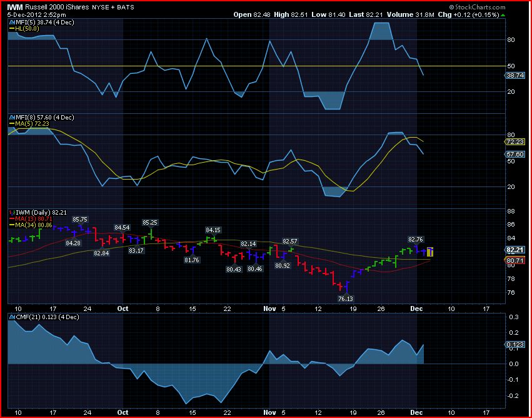The height and width of the screenshot is (418, 532).
Task: Click the 80.43 price low label
Action: (234, 269)
